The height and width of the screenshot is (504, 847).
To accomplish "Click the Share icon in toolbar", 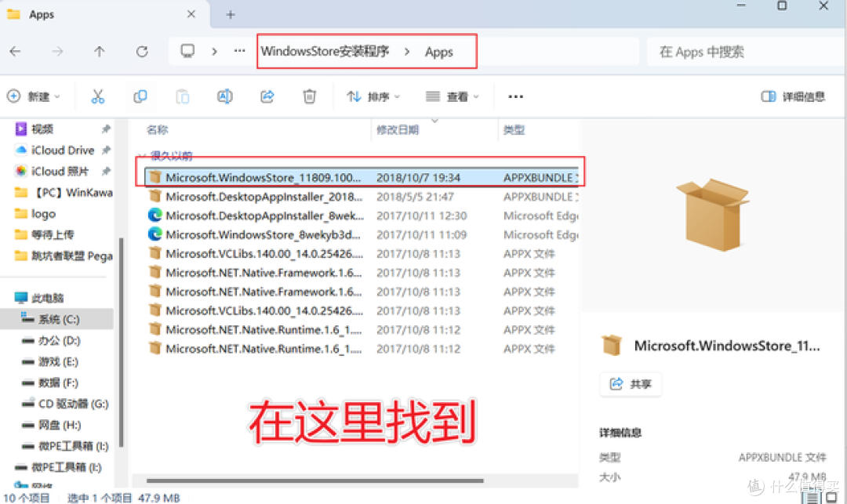I will click(x=267, y=96).
